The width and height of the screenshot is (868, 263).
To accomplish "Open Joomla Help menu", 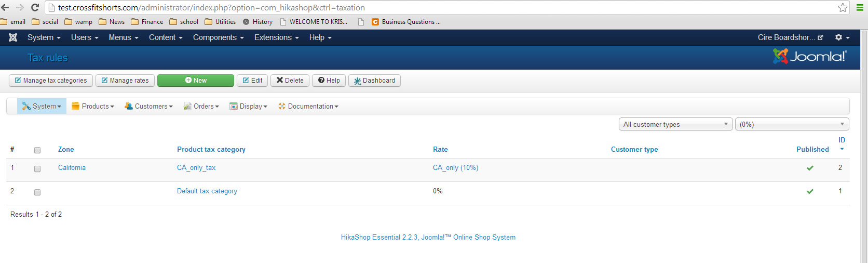I will coord(320,37).
